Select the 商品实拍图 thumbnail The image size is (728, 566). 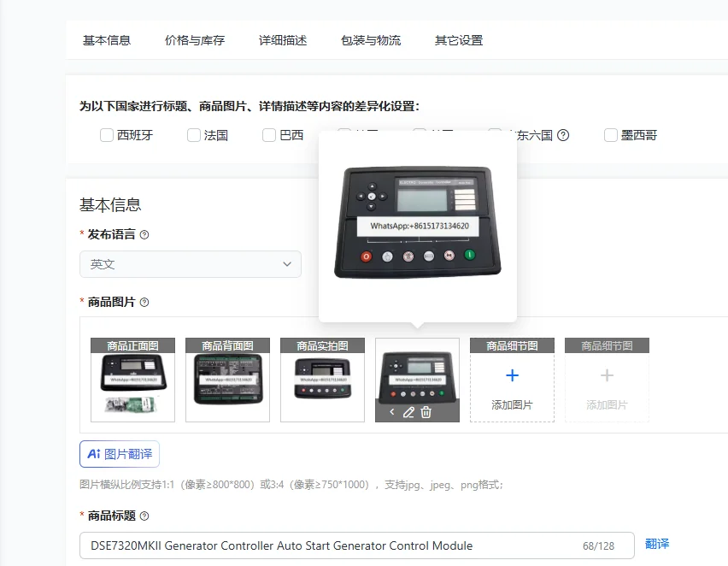click(322, 380)
